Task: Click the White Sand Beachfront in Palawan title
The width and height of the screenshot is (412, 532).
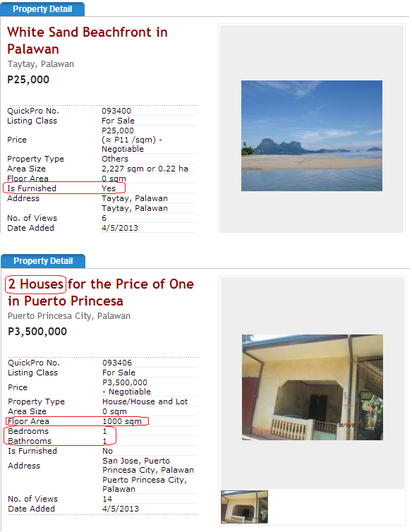Action: (87, 40)
